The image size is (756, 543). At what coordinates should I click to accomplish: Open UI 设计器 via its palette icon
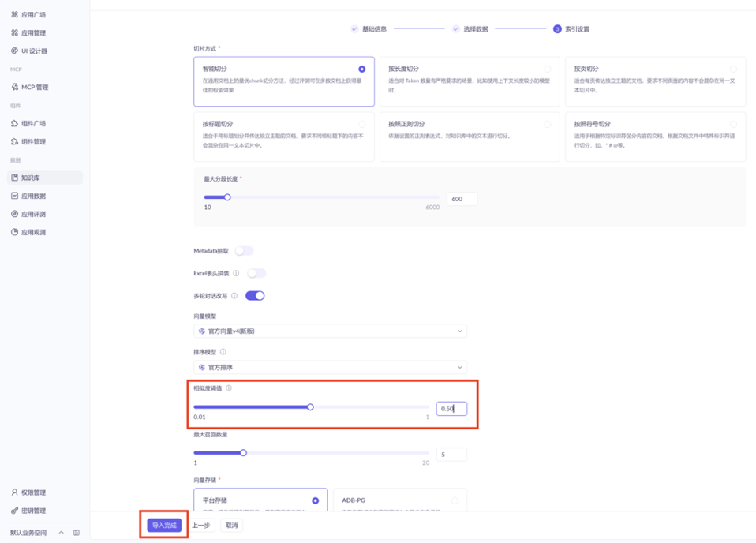tap(14, 51)
